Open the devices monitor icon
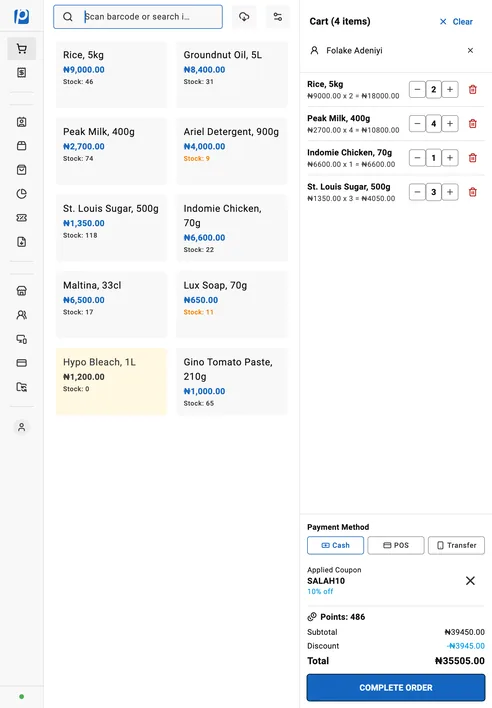This screenshot has width=492, height=708. (x=21, y=339)
